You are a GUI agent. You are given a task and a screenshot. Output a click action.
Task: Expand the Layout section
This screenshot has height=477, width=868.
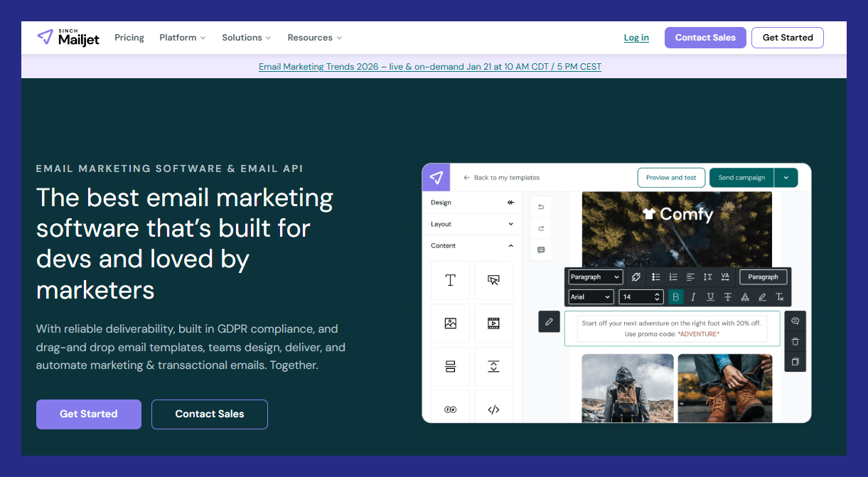coord(472,224)
